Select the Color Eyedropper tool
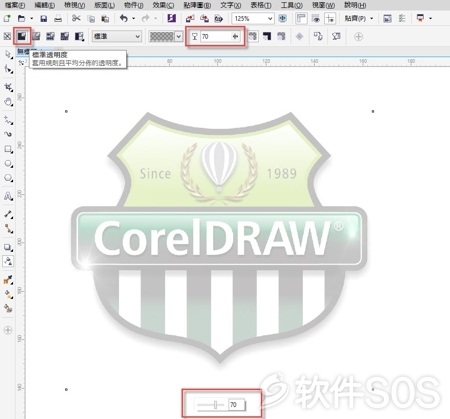Screen dimensions: 450x419 click(8, 280)
